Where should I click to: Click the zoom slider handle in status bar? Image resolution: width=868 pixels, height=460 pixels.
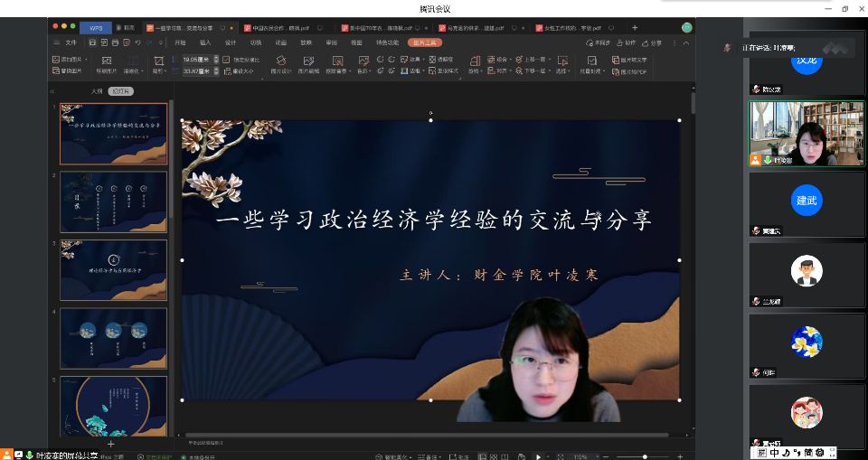click(645, 456)
